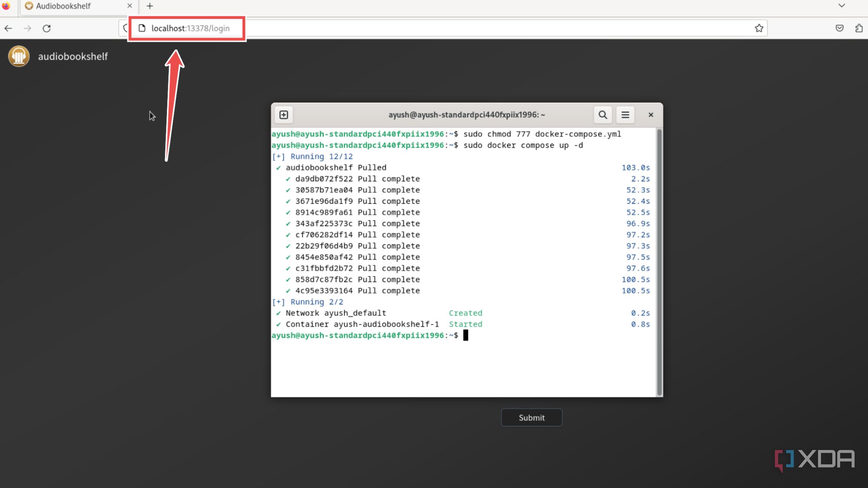Click the audiobookshelf headphones logo

pyautogui.click(x=19, y=56)
